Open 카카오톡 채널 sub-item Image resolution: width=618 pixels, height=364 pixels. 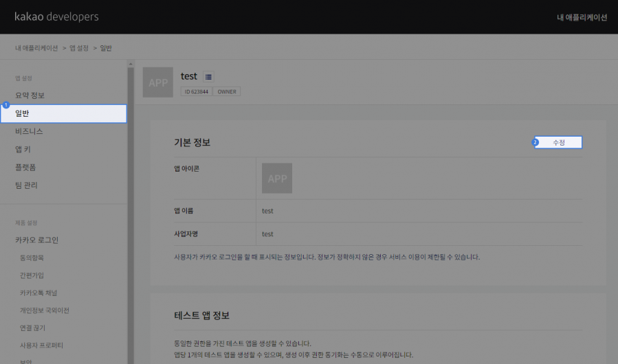coord(39,293)
